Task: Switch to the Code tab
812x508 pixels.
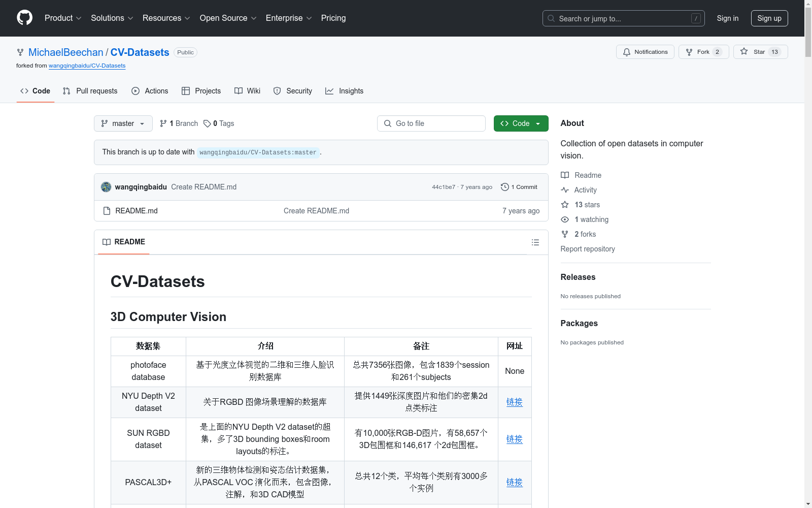Action: pos(36,91)
